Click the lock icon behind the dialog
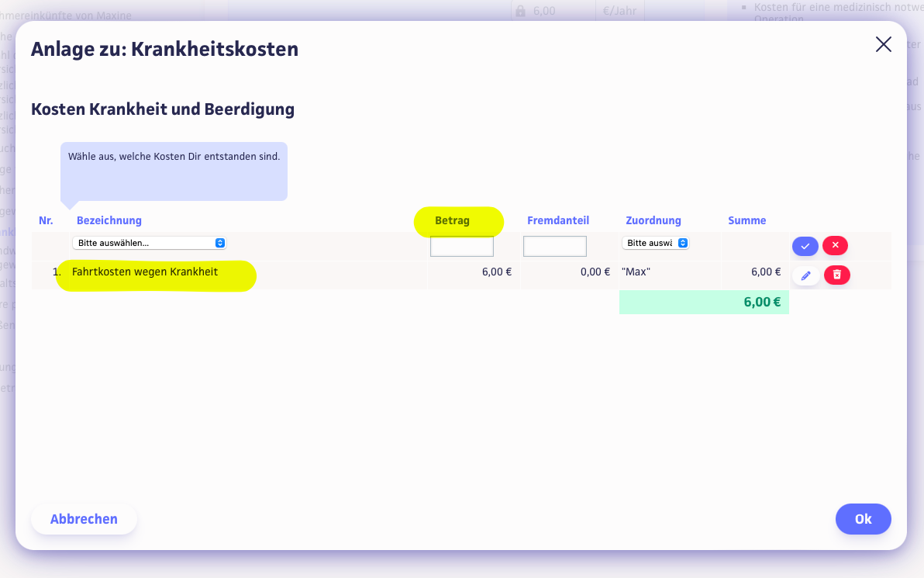 pyautogui.click(x=520, y=11)
